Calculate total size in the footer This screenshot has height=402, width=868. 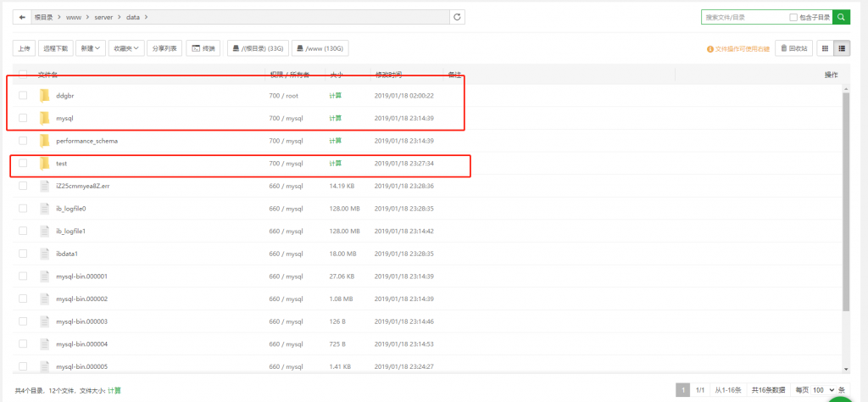tap(114, 390)
